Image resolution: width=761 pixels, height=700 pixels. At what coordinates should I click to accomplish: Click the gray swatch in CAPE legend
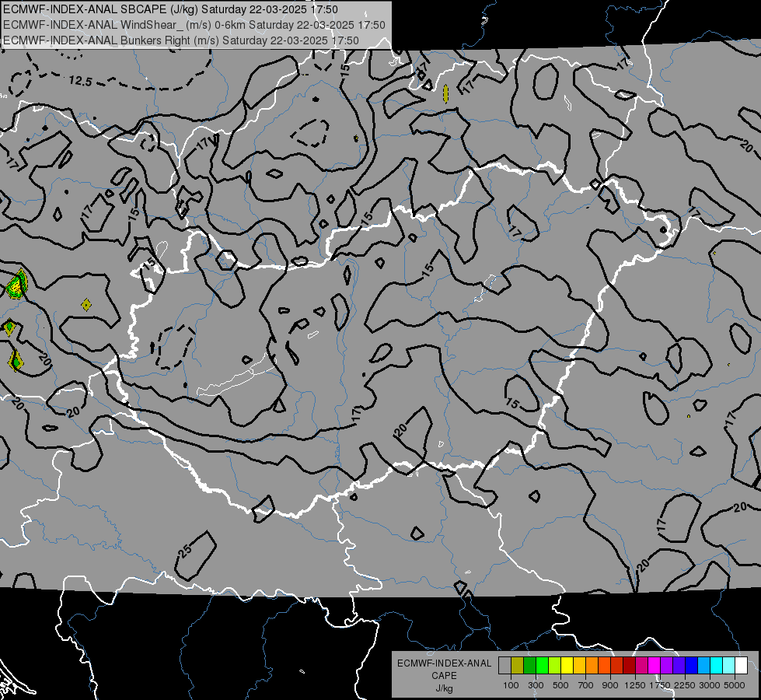[x=504, y=666]
